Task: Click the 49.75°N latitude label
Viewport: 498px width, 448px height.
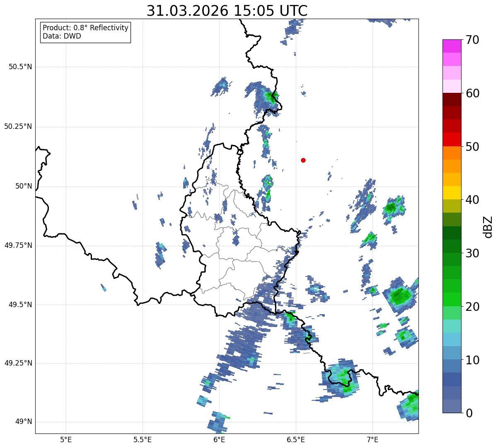Action: 18,245
